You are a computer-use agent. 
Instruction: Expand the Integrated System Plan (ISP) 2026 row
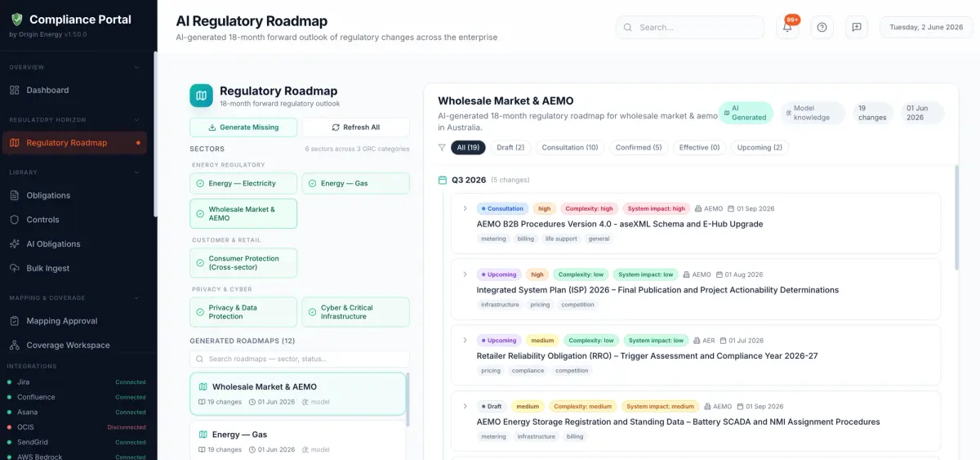click(465, 275)
